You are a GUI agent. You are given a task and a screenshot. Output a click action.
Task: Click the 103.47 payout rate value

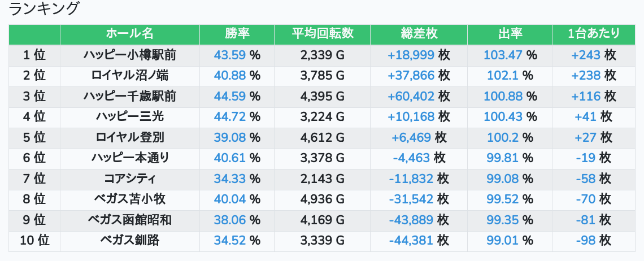click(503, 55)
